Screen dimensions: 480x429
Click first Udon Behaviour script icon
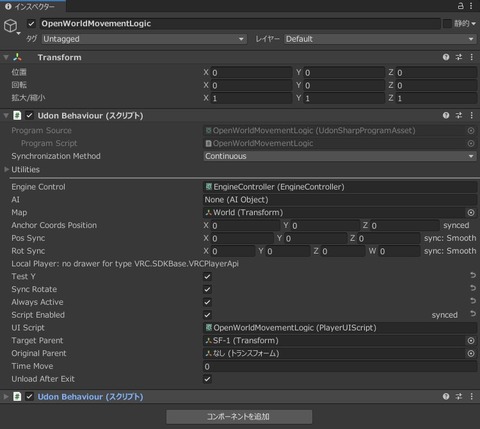coord(17,116)
